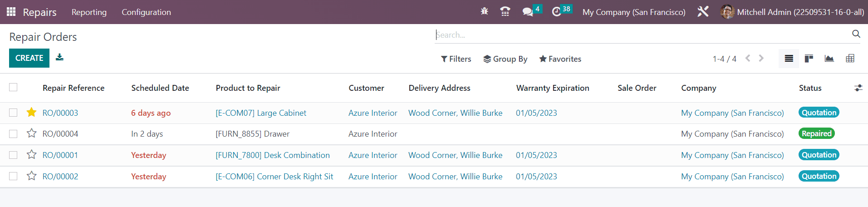Viewport: 868px width, 207px height.
Task: Check the select-all header checkbox
Action: (13, 87)
